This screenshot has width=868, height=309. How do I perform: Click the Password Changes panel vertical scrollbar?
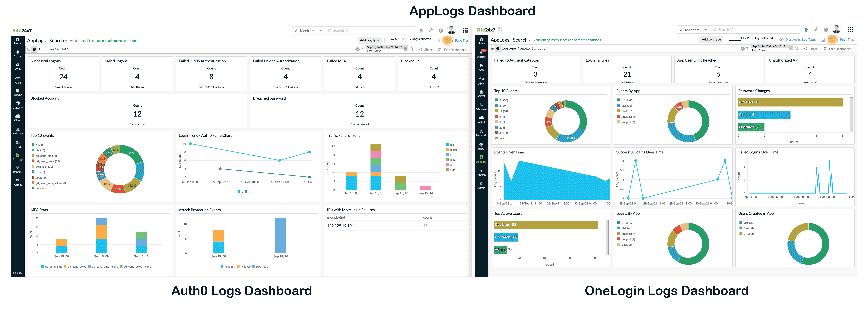851,115
